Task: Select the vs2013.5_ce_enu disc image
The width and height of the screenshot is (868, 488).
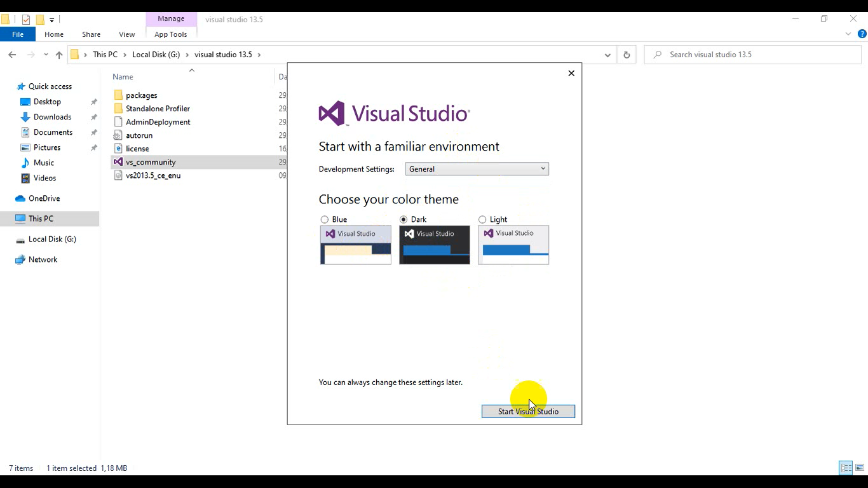Action: coord(153,175)
